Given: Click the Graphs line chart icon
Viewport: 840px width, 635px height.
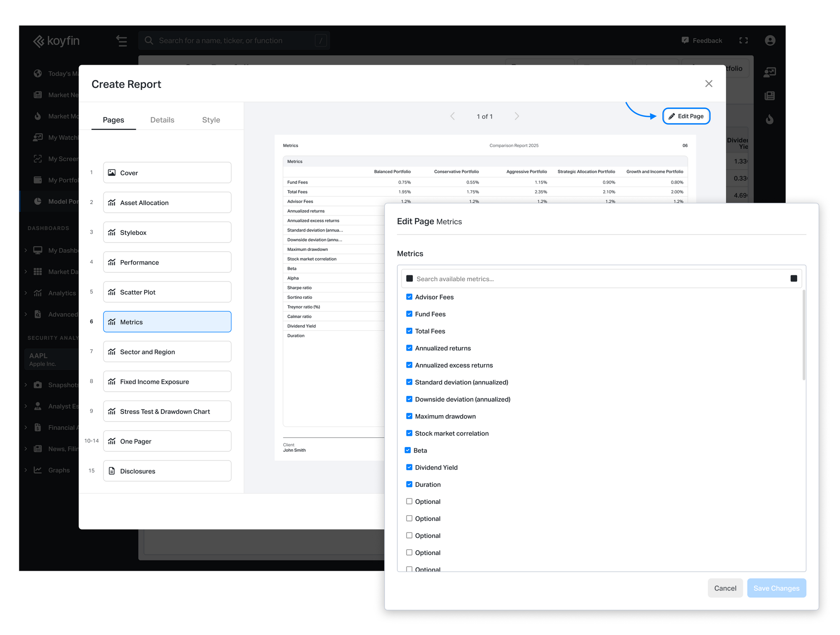Looking at the screenshot, I should coord(38,470).
